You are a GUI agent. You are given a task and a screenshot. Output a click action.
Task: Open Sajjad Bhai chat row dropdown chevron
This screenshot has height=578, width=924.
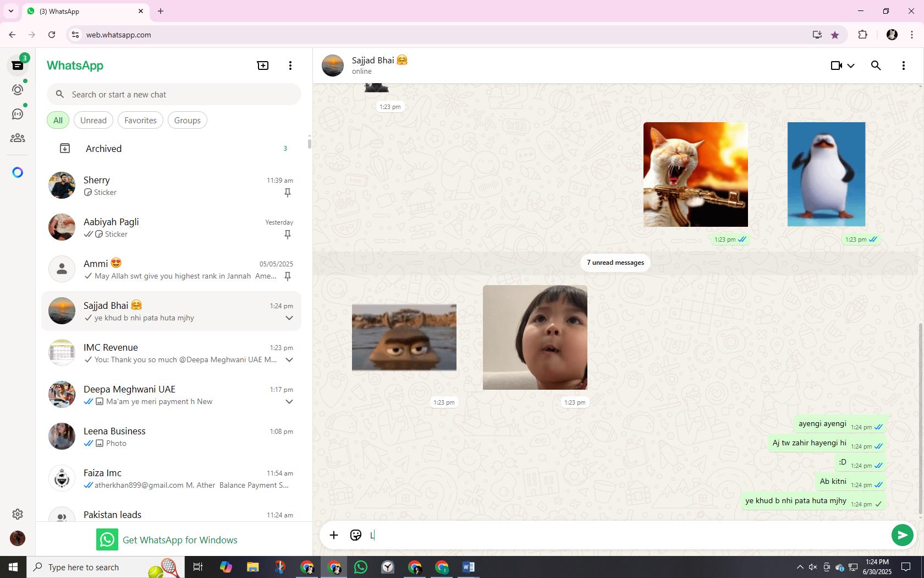click(289, 318)
